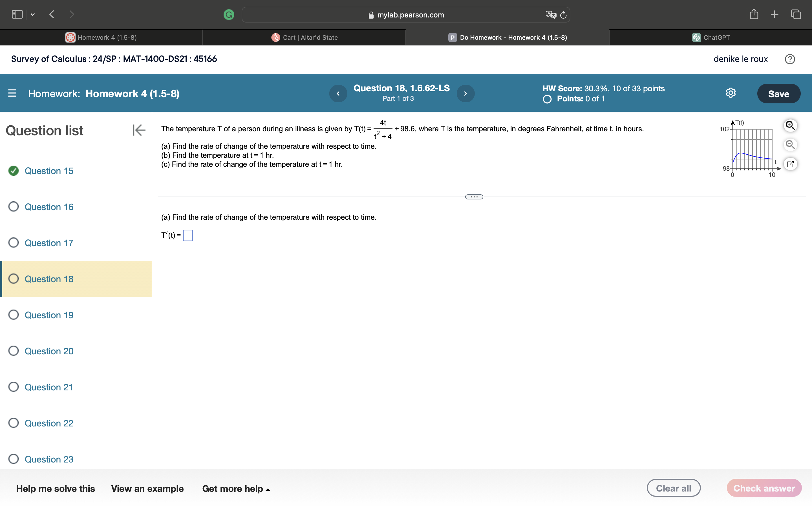Viewport: 812px width, 507px height.
Task: Zoom in on the temperature graph
Action: click(790, 125)
